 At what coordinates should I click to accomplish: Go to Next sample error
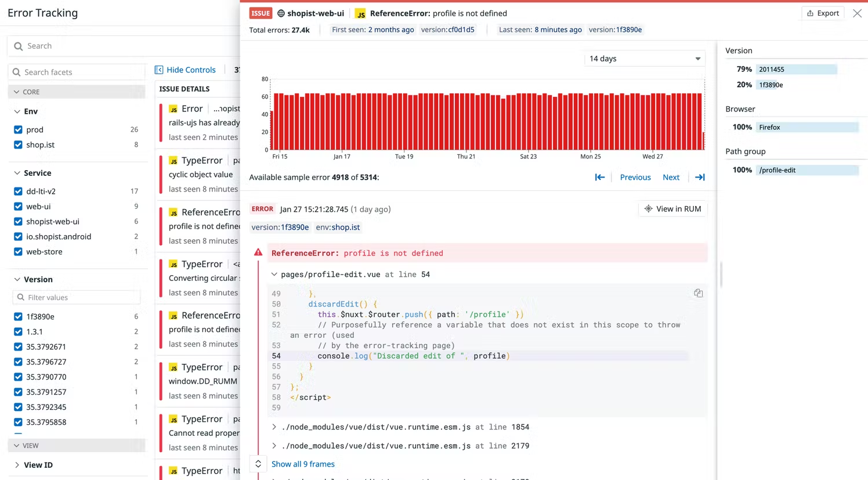click(671, 178)
